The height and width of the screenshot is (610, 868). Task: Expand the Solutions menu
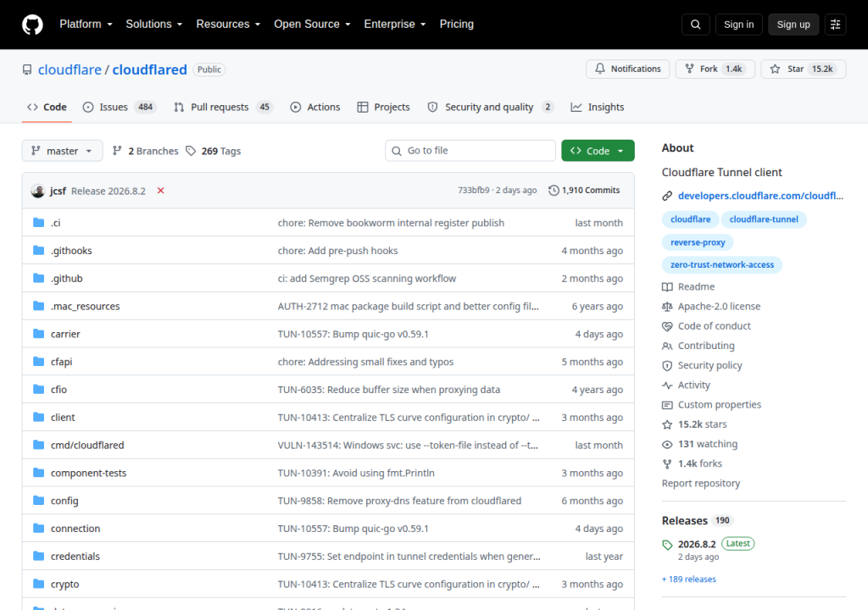pos(154,25)
